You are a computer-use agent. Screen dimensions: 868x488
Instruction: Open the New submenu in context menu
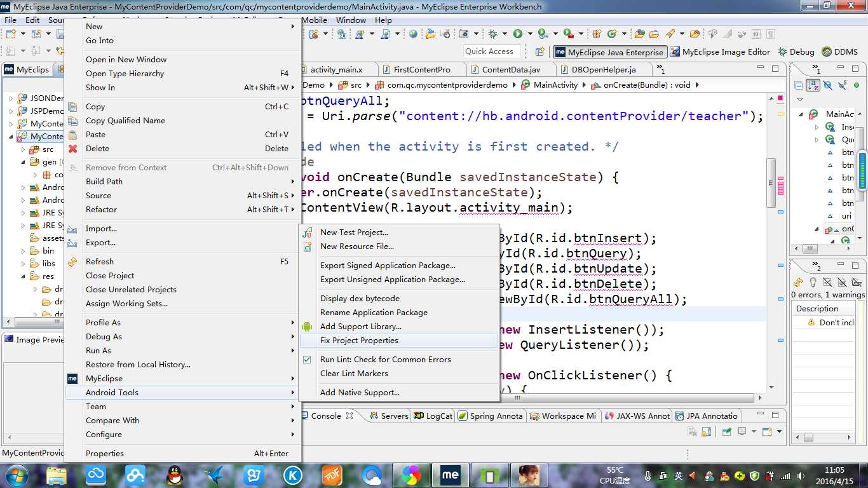183,27
